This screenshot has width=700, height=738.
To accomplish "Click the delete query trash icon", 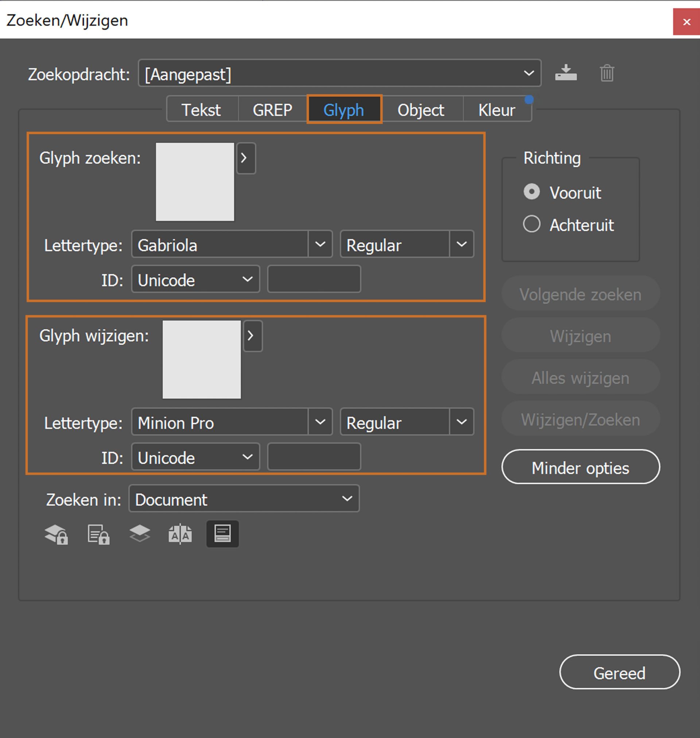I will click(607, 73).
